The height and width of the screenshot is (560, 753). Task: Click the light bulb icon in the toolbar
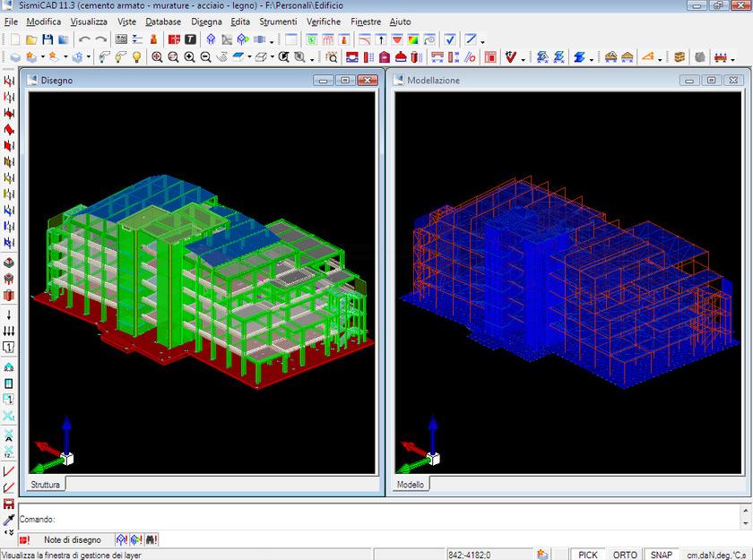coord(135,56)
